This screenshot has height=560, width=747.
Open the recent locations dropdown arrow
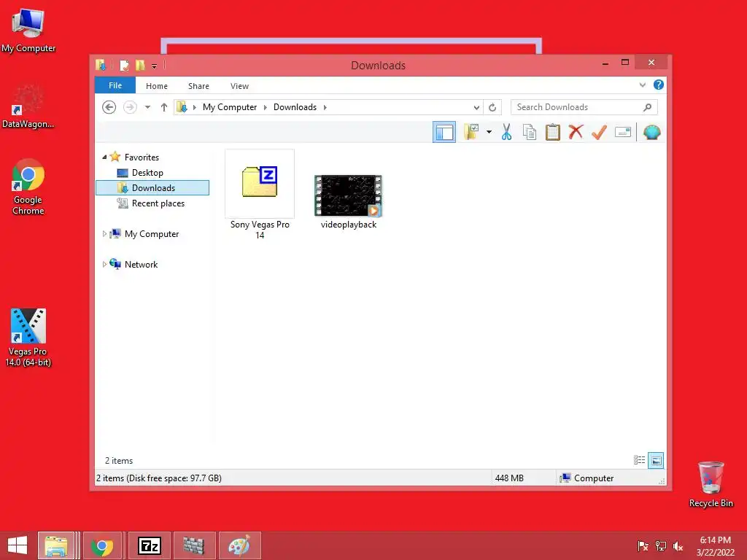tap(147, 107)
